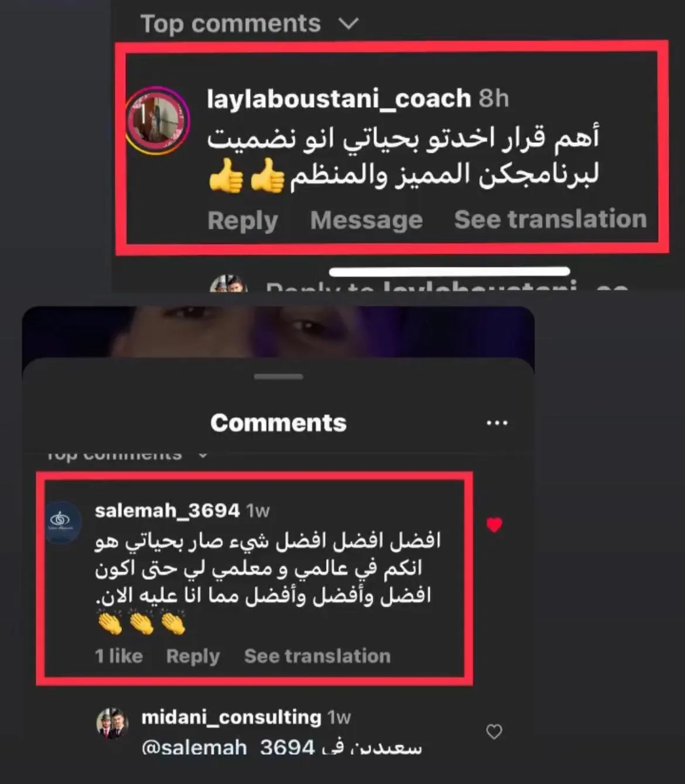The width and height of the screenshot is (685, 784).
Task: Click the @salemah_3694 mention in the reply
Action: click(x=228, y=747)
